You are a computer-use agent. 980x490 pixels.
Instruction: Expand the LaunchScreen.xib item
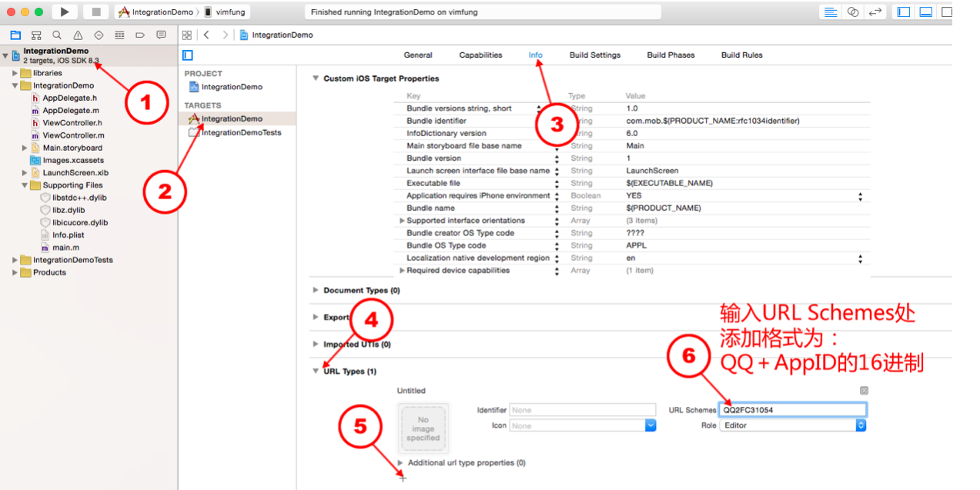(x=25, y=173)
